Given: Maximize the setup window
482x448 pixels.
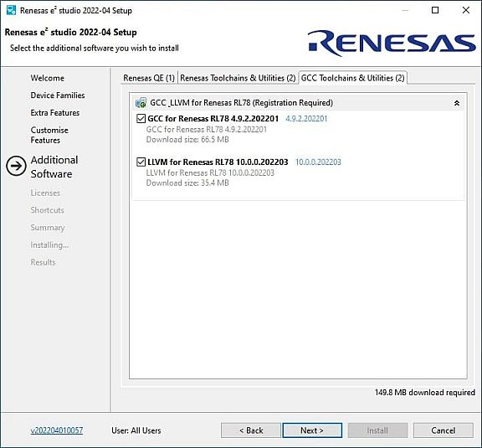Looking at the screenshot, I should (x=435, y=10).
